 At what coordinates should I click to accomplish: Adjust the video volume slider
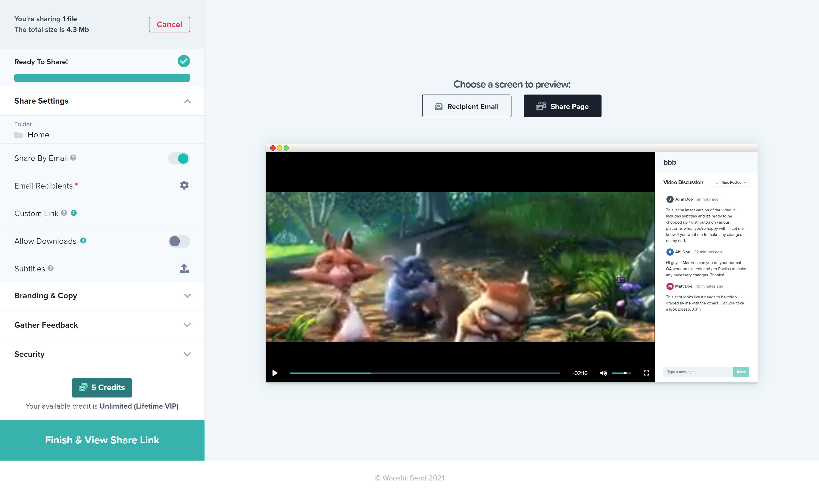(x=621, y=373)
